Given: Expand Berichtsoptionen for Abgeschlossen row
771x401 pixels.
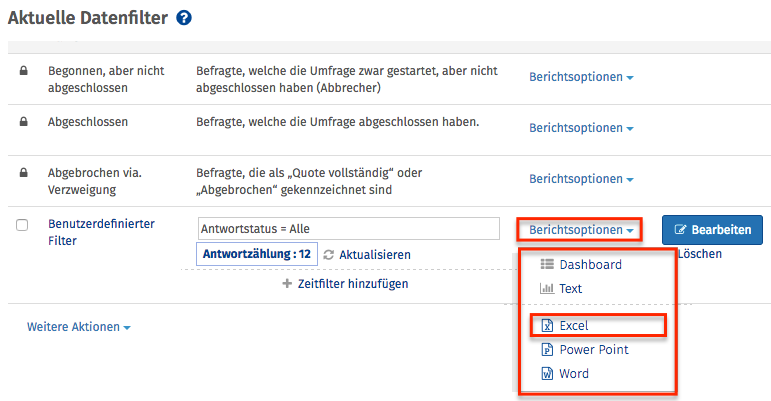Looking at the screenshot, I should pos(581,128).
